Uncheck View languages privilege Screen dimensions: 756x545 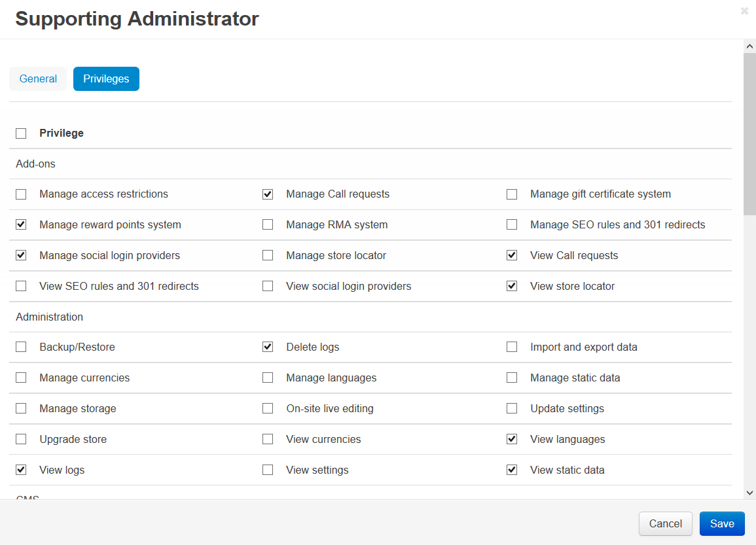click(512, 439)
